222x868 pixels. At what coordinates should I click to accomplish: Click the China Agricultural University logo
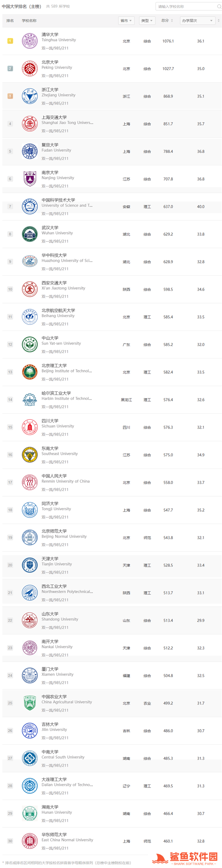click(x=30, y=703)
